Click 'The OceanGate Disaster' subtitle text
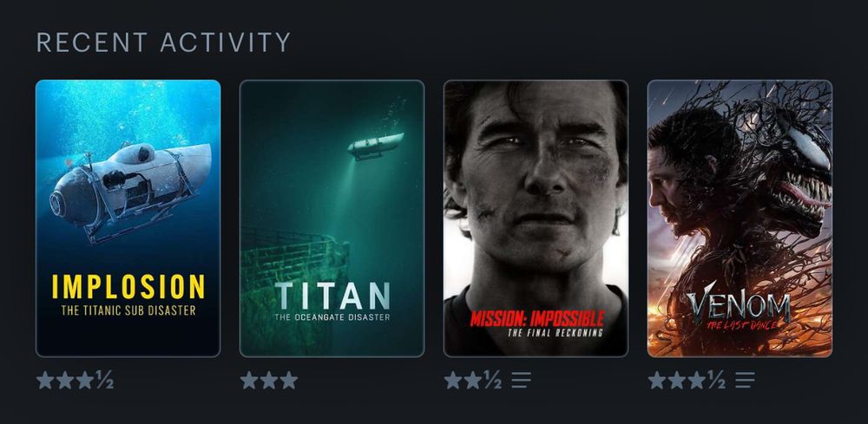The width and height of the screenshot is (868, 424). point(332,317)
